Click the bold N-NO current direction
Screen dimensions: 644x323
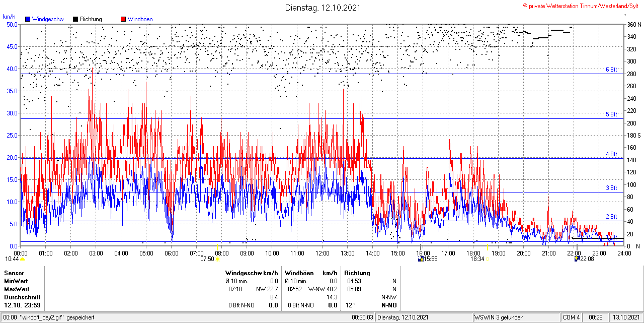point(389,305)
